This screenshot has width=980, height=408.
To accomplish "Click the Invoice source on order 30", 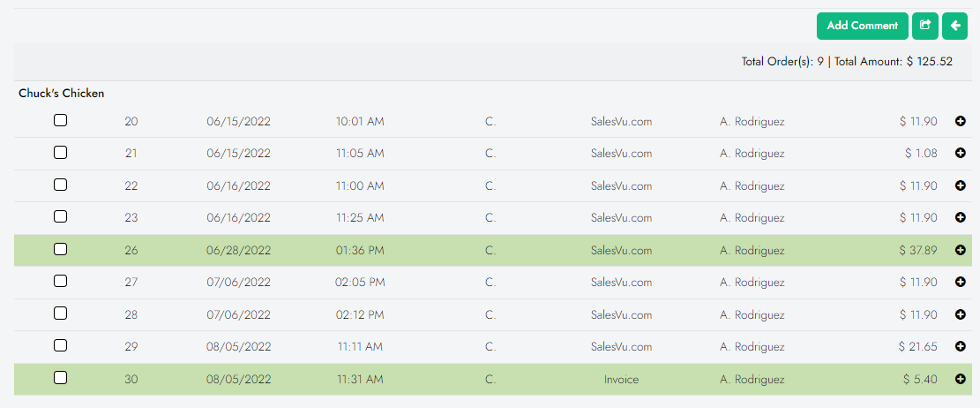I will click(621, 380).
